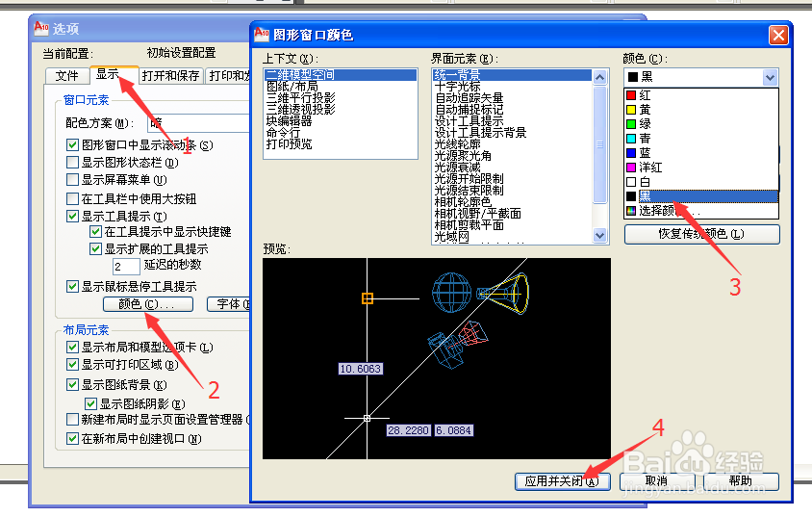This screenshot has width=812, height=517.
Task: Click the 颜色(C)... button in Options
Action: (x=148, y=304)
